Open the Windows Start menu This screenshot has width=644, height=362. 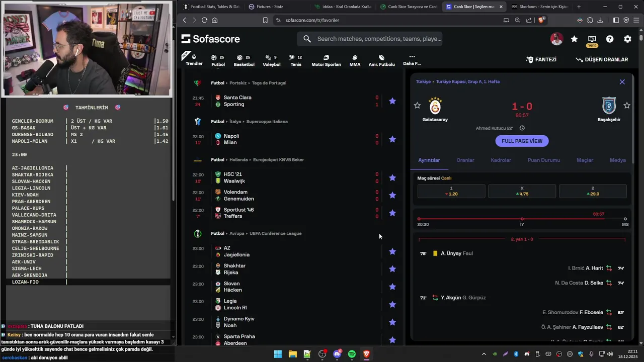coord(278,354)
